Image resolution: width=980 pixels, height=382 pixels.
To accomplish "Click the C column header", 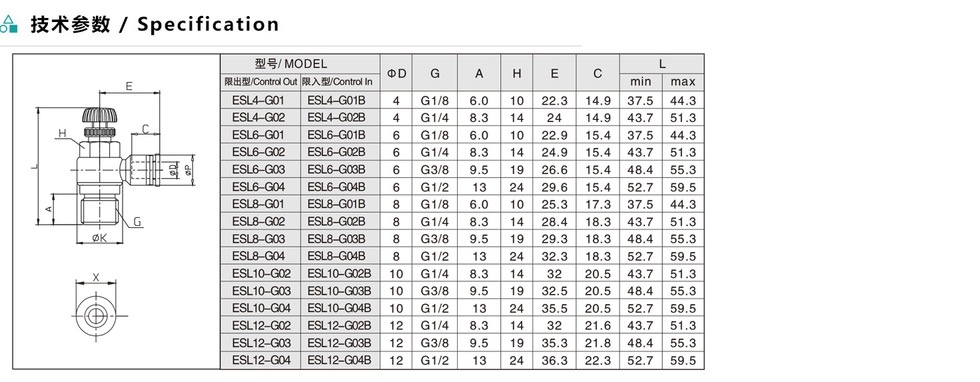I will coord(598,73).
